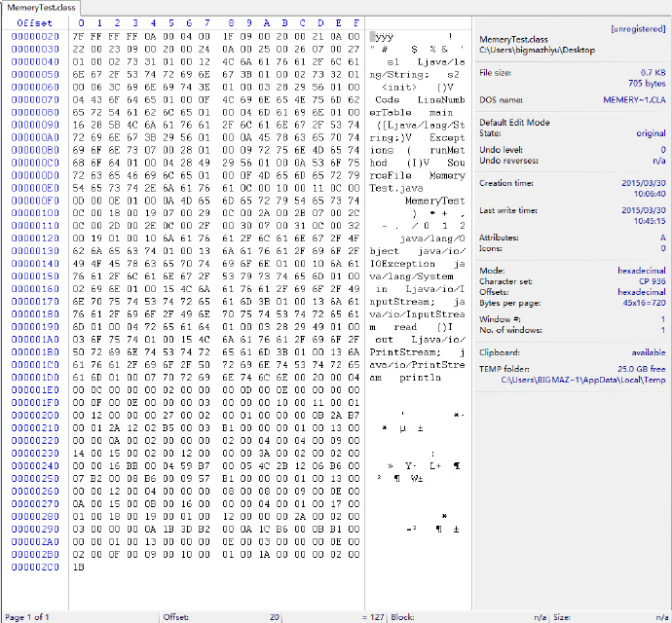Select offset row 00000280
Viewport: 672px width, 623px height.
(35, 516)
